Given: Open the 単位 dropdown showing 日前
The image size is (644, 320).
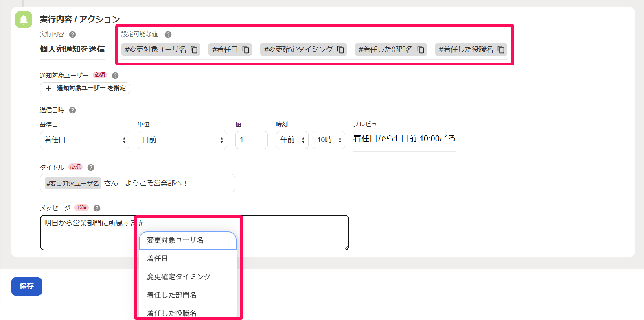Looking at the screenshot, I should pyautogui.click(x=182, y=140).
